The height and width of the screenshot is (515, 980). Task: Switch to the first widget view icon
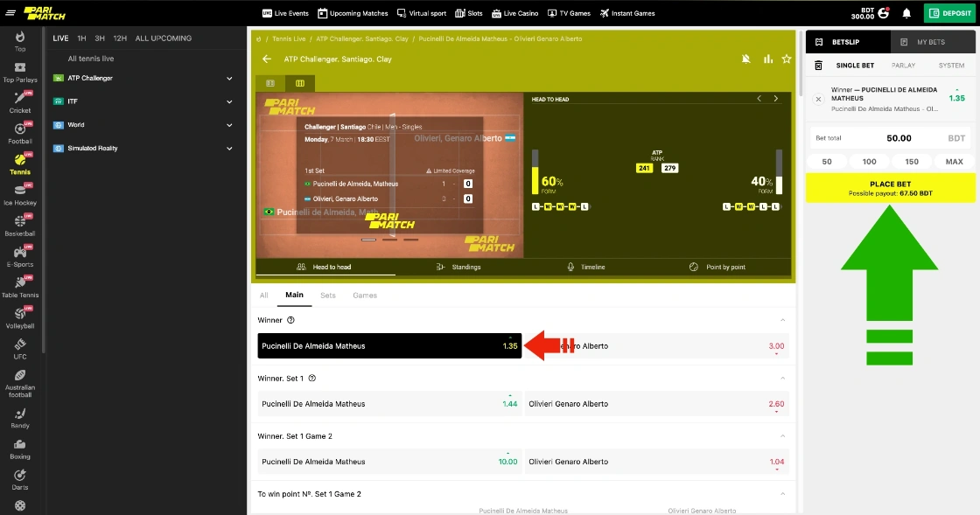(270, 83)
